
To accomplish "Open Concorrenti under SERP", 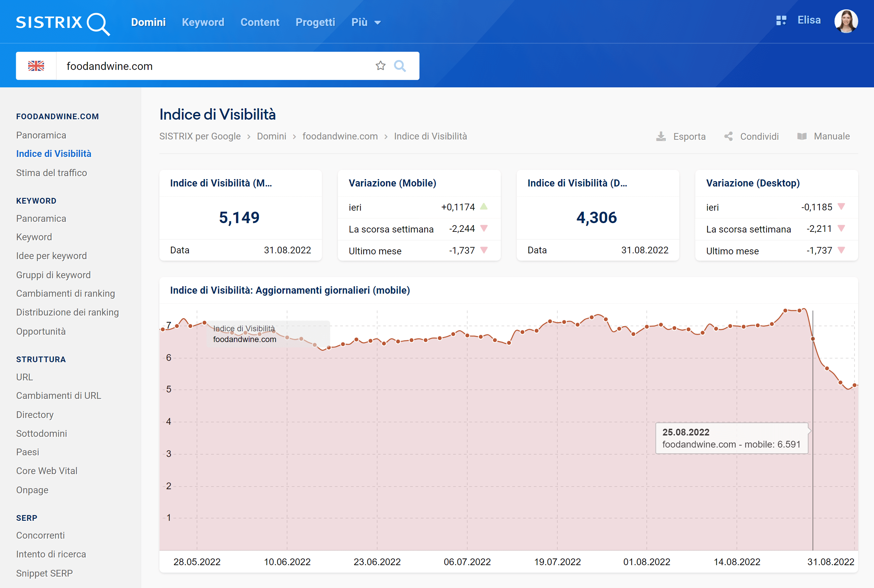I will point(41,536).
